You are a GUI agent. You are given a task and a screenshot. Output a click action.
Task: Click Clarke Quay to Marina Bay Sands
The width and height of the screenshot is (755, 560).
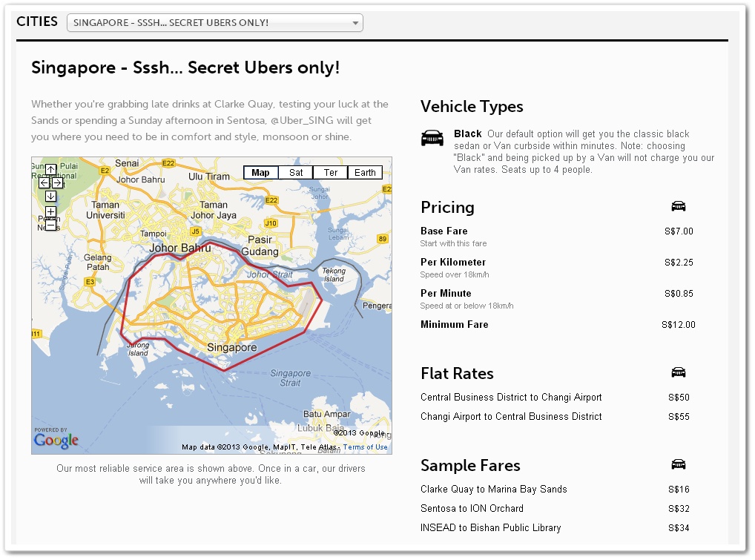tap(493, 490)
